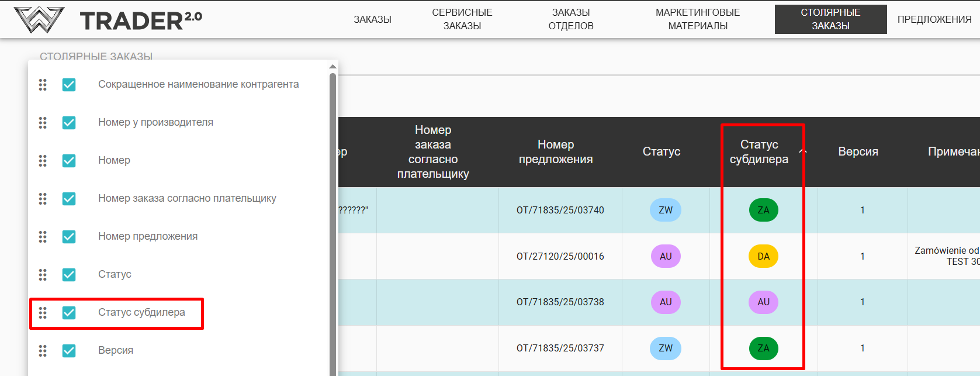Screen dimensions: 980x376
Task: Click green ZA badge for order OT/71835/25/03740
Action: tap(763, 211)
